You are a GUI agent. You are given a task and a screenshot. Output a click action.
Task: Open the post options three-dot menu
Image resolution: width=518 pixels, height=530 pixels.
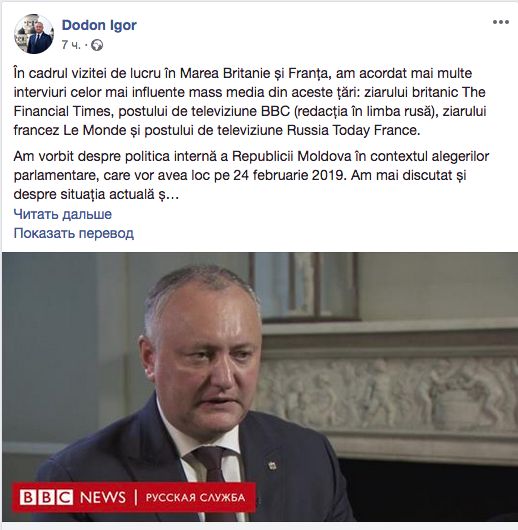click(x=500, y=22)
